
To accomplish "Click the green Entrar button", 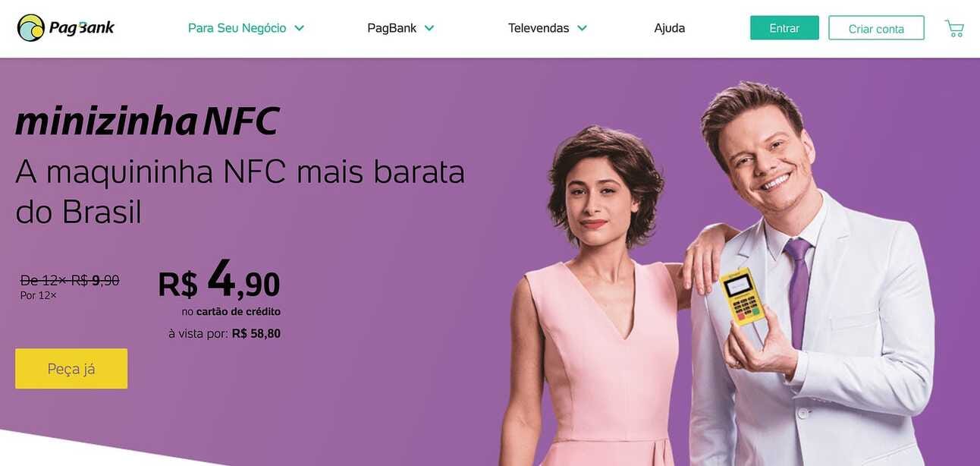I will (x=784, y=28).
